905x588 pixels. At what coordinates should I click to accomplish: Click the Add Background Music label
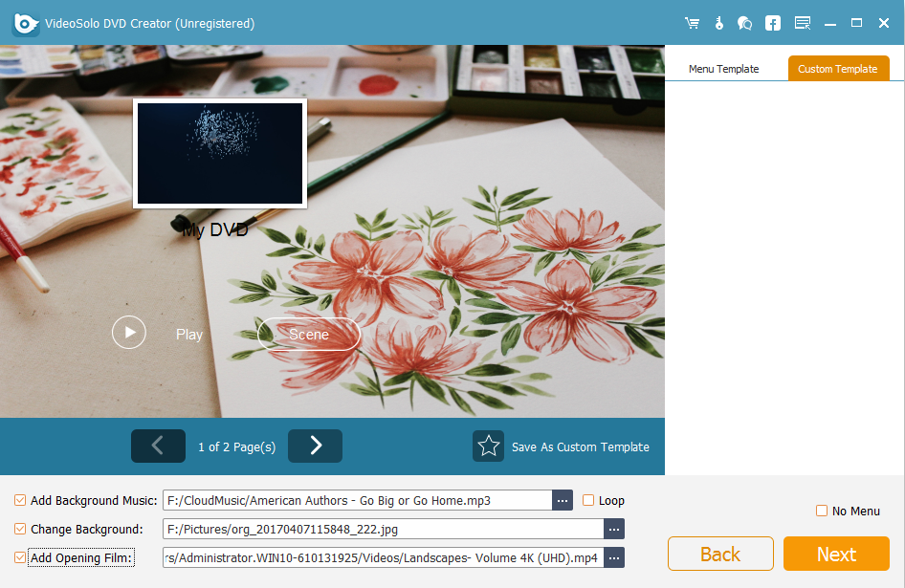tap(94, 500)
